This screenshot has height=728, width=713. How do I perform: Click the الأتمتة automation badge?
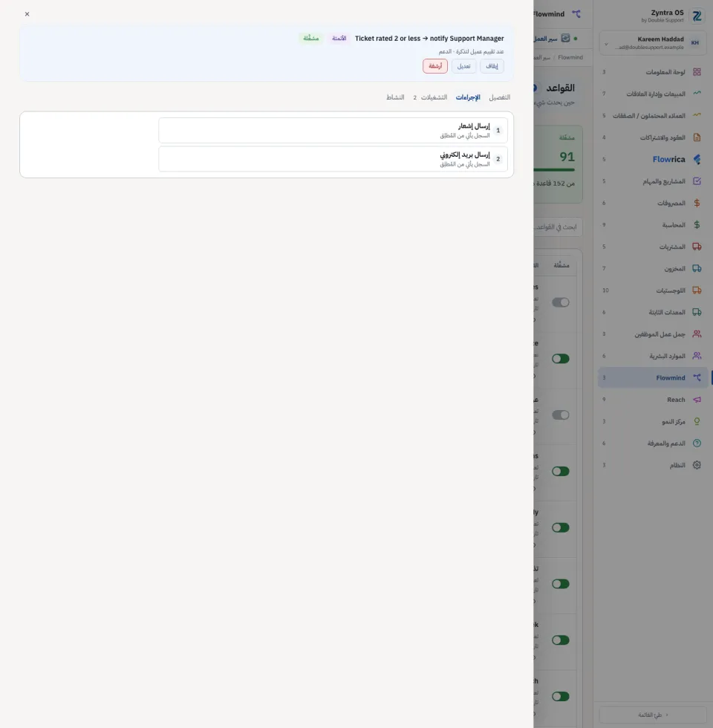339,38
